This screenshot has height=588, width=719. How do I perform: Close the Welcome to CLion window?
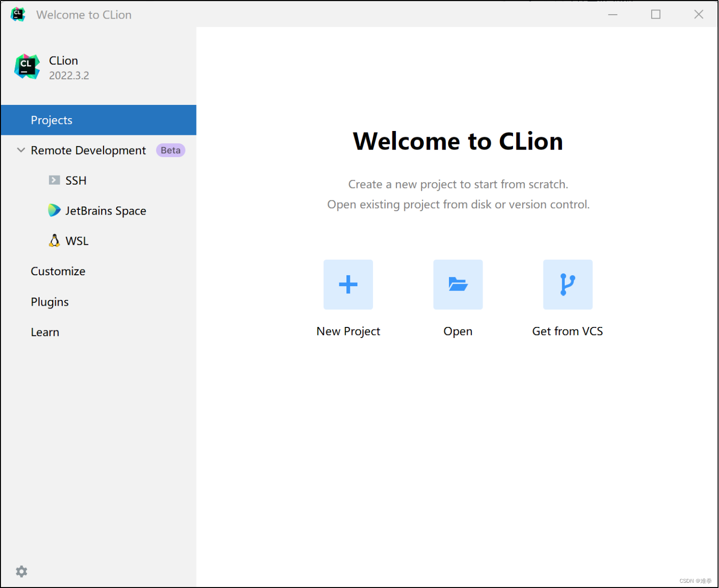click(x=699, y=14)
